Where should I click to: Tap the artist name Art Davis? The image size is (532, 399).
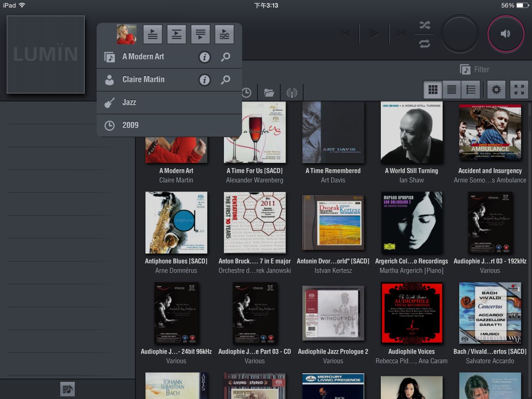point(333,180)
